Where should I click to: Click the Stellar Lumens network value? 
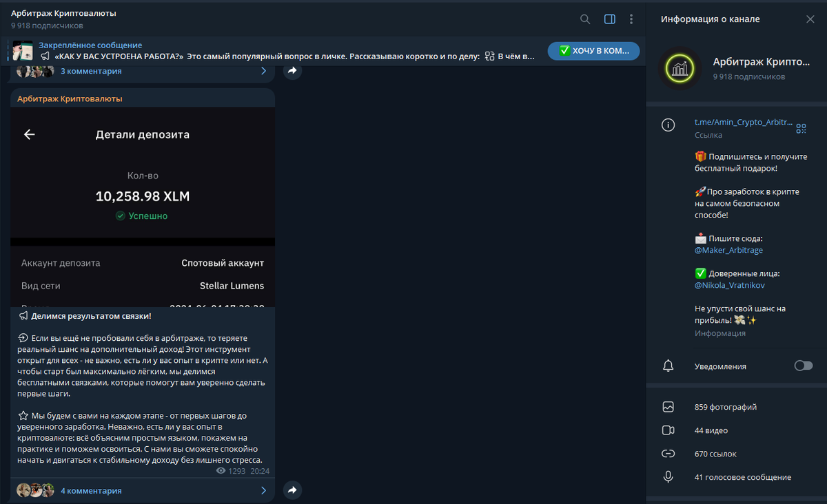232,286
